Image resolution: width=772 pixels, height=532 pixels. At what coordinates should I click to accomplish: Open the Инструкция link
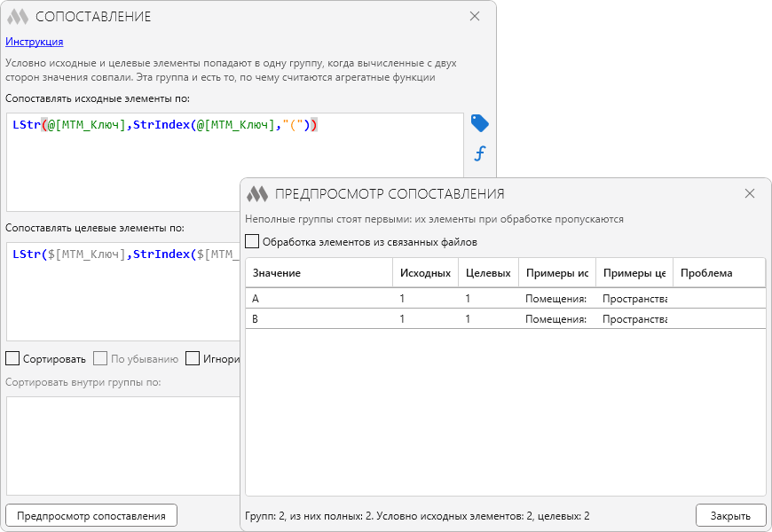pyautogui.click(x=35, y=42)
